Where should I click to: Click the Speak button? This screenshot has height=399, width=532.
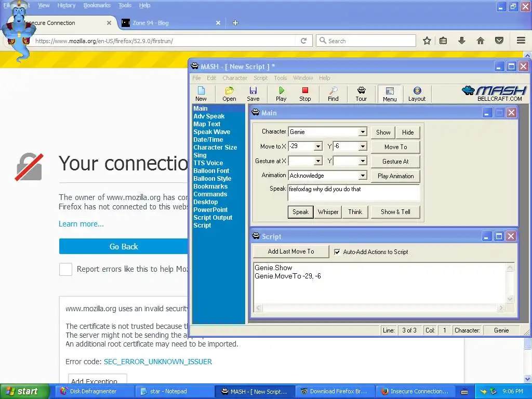click(x=301, y=212)
